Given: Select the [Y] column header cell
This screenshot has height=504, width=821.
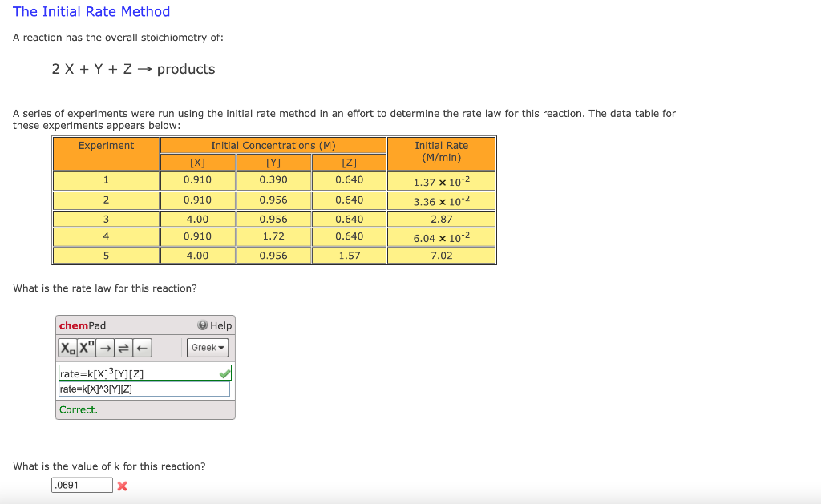Looking at the screenshot, I should (273, 161).
